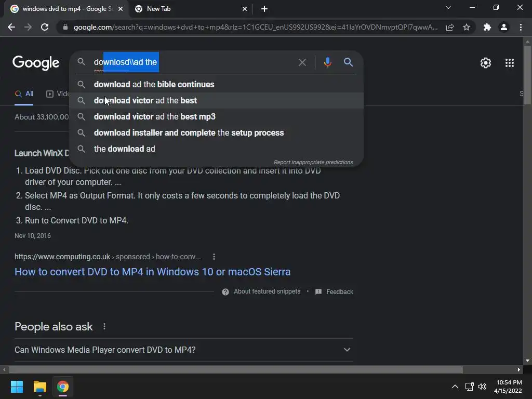This screenshot has height=399, width=532.
Task: Click inside the Google search input field
Action: pos(193,62)
